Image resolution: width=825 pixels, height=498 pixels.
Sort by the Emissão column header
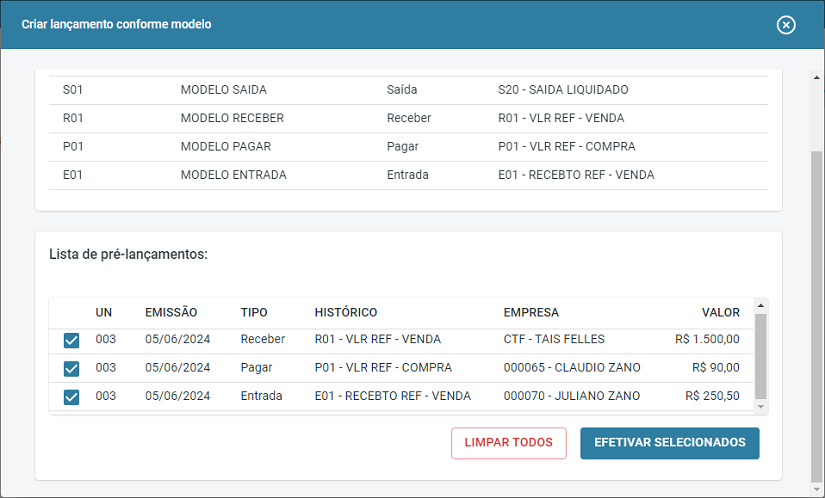[171, 312]
